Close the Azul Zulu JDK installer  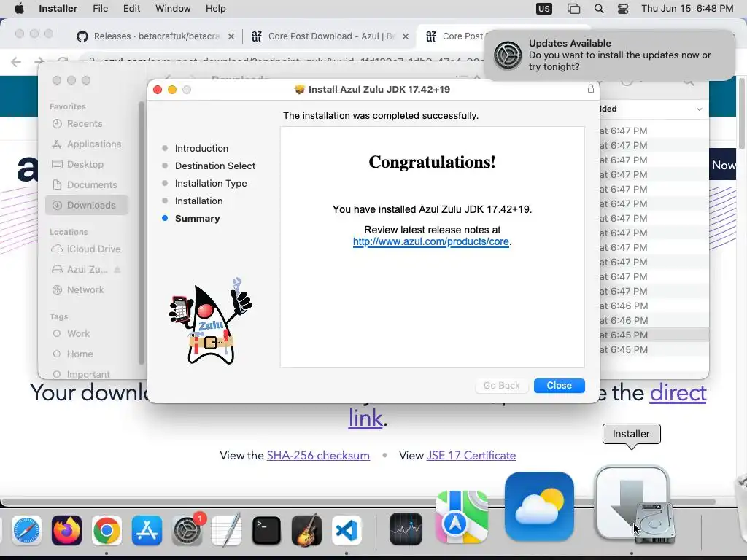click(559, 385)
